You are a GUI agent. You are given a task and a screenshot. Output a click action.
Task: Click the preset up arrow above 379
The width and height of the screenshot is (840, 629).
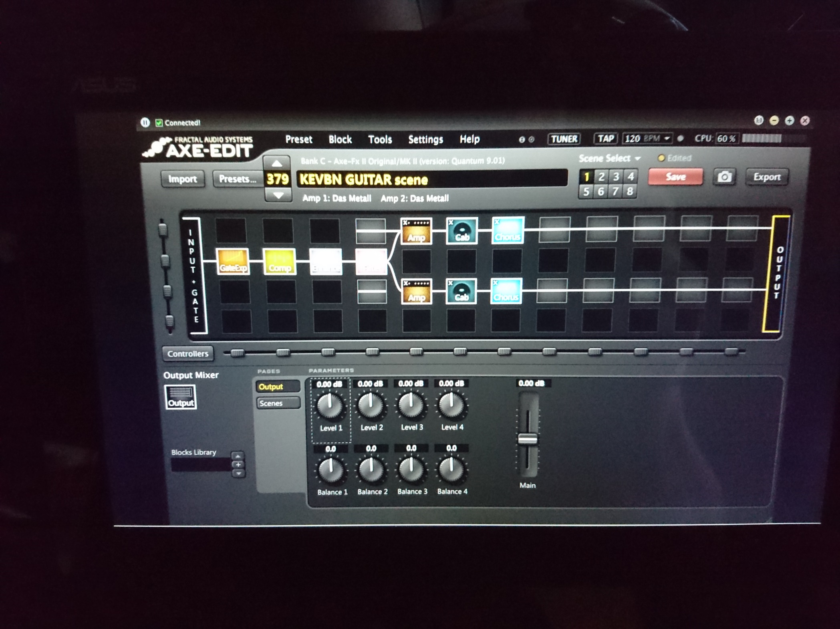coord(278,163)
